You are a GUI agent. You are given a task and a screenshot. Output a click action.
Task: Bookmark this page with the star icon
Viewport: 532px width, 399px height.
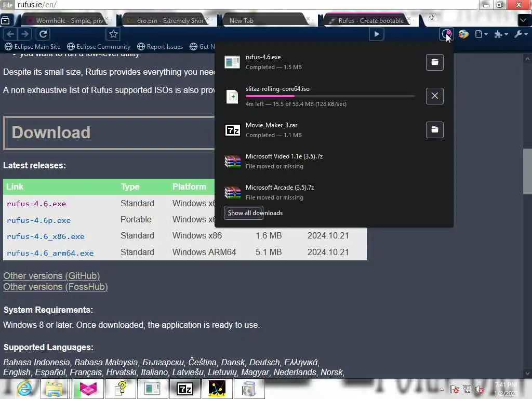click(x=113, y=34)
